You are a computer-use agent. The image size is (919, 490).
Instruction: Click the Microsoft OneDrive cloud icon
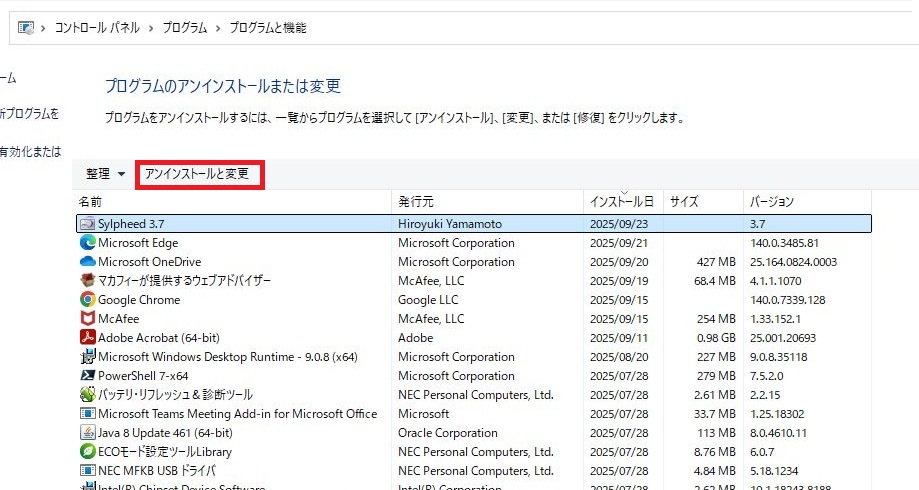pyautogui.click(x=88, y=262)
